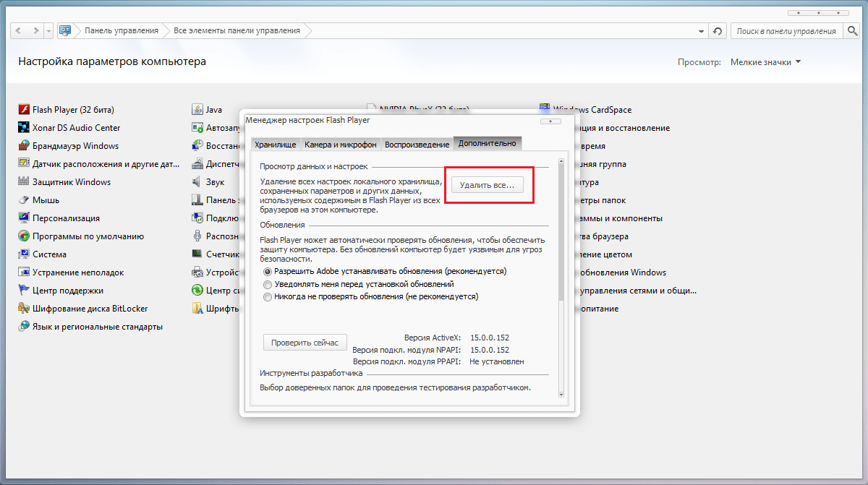The height and width of the screenshot is (485, 868).
Task: Click the Панель управления breadcrumb
Action: (x=121, y=31)
